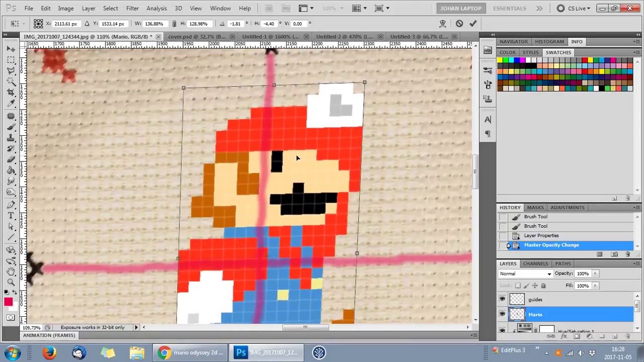This screenshot has width=644, height=362.
Task: Switch to the Channels tab
Action: tap(535, 263)
